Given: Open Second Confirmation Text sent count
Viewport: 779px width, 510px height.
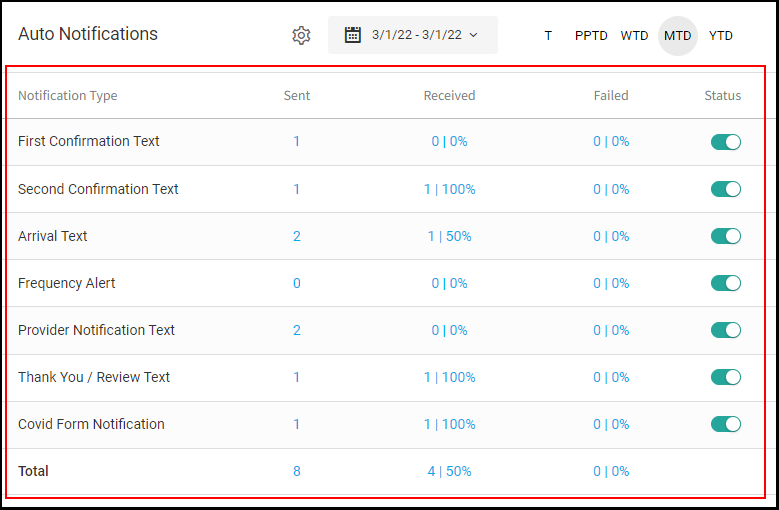Looking at the screenshot, I should coord(297,189).
